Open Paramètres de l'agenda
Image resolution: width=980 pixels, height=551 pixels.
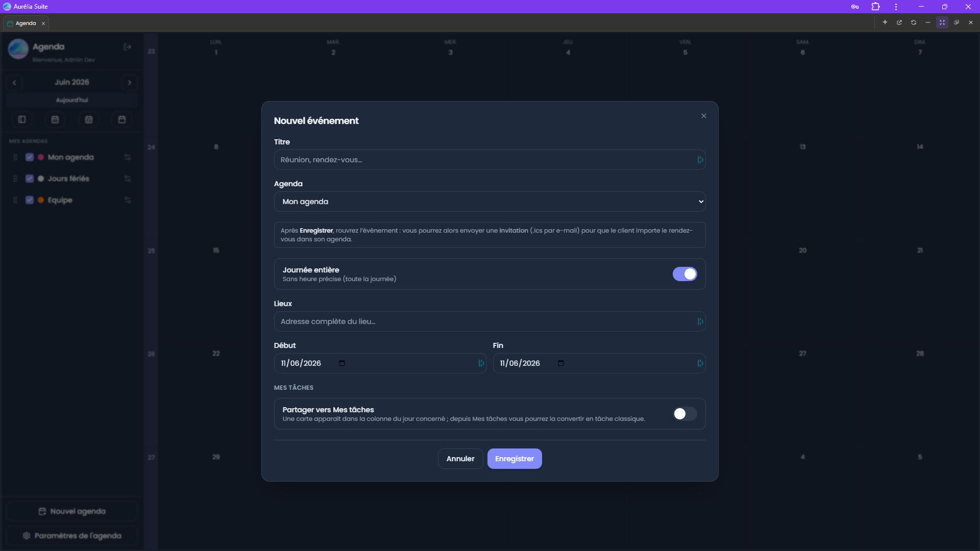(72, 536)
